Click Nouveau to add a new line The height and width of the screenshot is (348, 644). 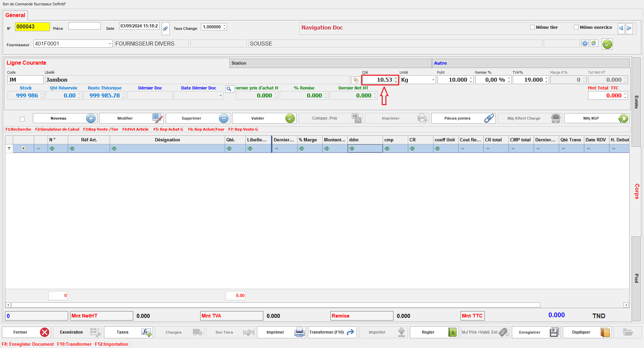click(x=65, y=118)
